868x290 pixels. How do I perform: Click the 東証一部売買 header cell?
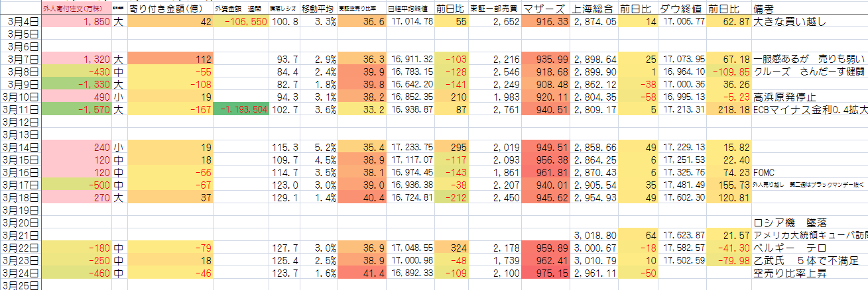point(495,9)
